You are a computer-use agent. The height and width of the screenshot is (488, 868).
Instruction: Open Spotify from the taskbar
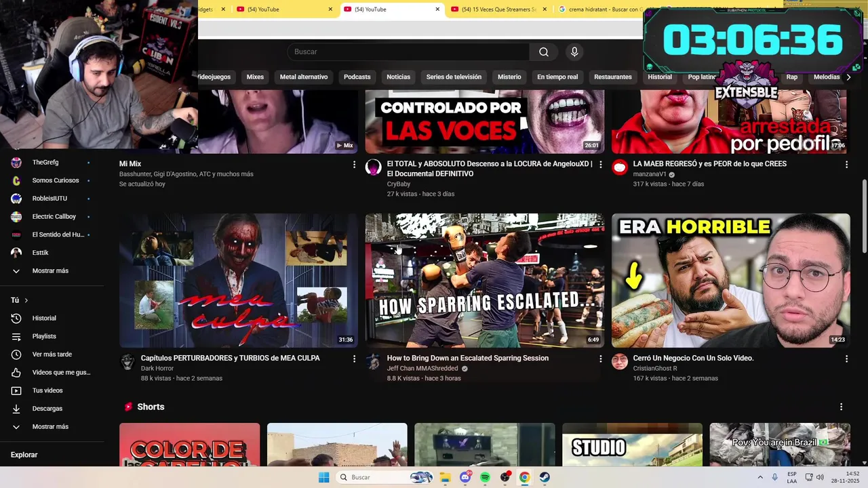(485, 477)
